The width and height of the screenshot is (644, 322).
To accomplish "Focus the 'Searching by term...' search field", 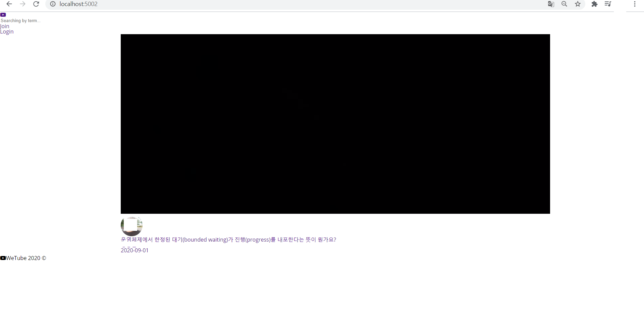I will (21, 21).
